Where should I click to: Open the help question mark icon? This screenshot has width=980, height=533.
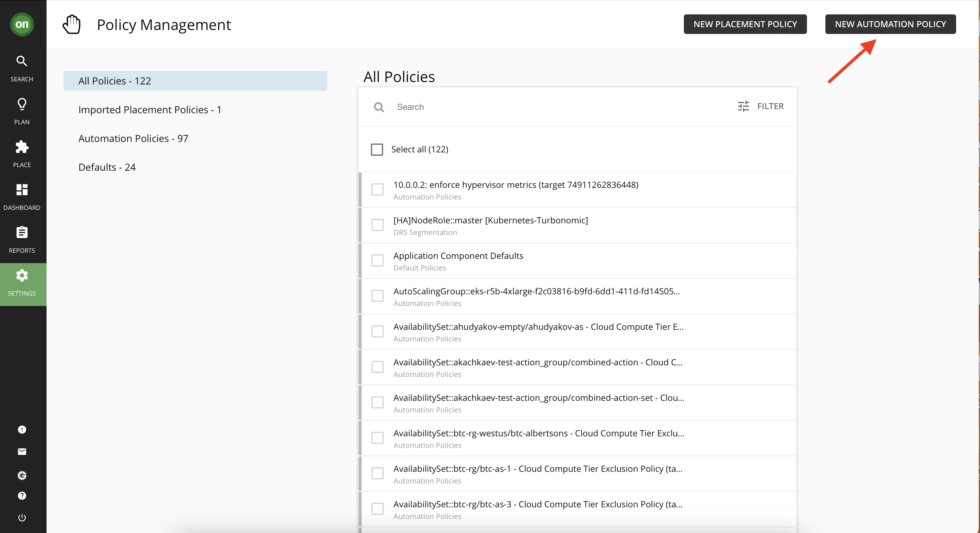(x=22, y=495)
